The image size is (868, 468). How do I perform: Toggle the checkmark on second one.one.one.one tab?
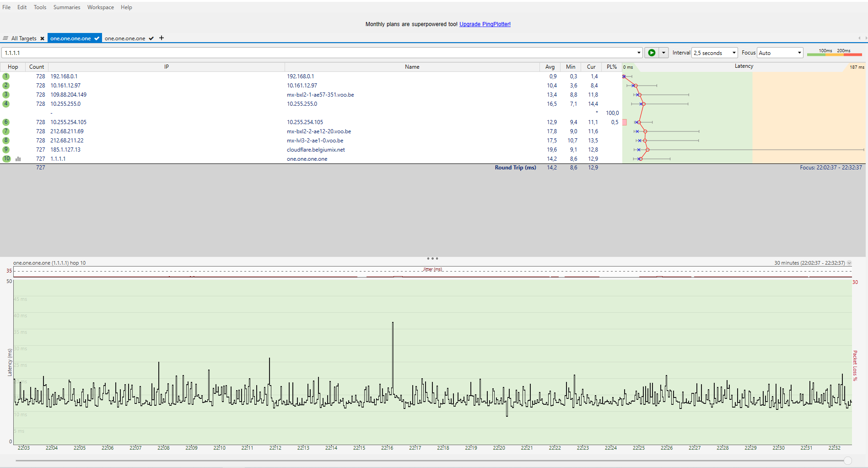point(151,38)
